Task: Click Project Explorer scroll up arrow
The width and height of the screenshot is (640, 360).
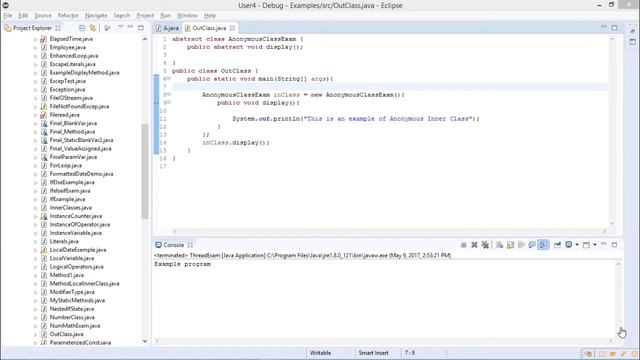Action: pyautogui.click(x=145, y=39)
